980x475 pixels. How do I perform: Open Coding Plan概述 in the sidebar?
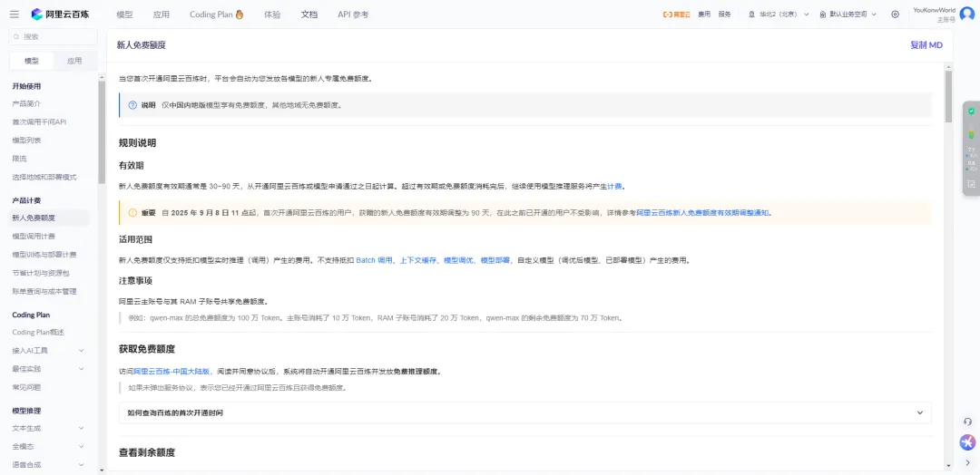pyautogui.click(x=39, y=332)
